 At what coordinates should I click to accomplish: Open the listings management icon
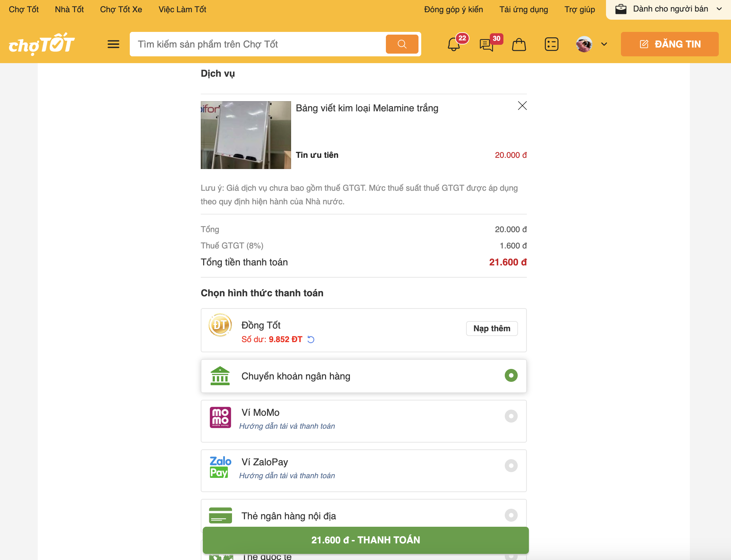(x=551, y=44)
